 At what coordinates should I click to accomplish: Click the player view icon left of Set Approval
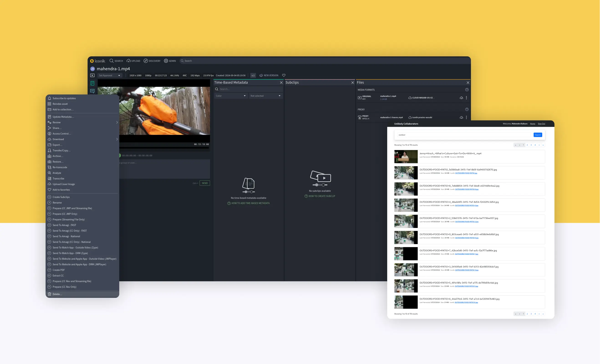(92, 76)
